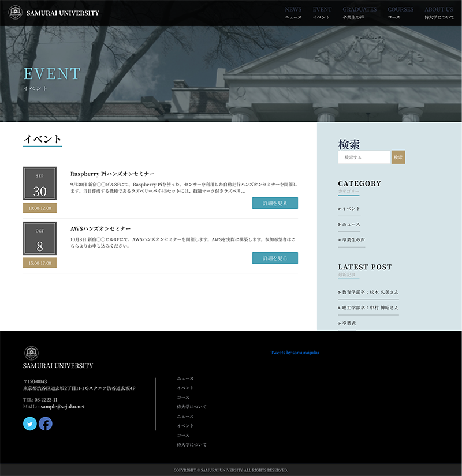The width and height of the screenshot is (462, 476).
Task: Click first ニュース link in footer
Action: point(185,378)
